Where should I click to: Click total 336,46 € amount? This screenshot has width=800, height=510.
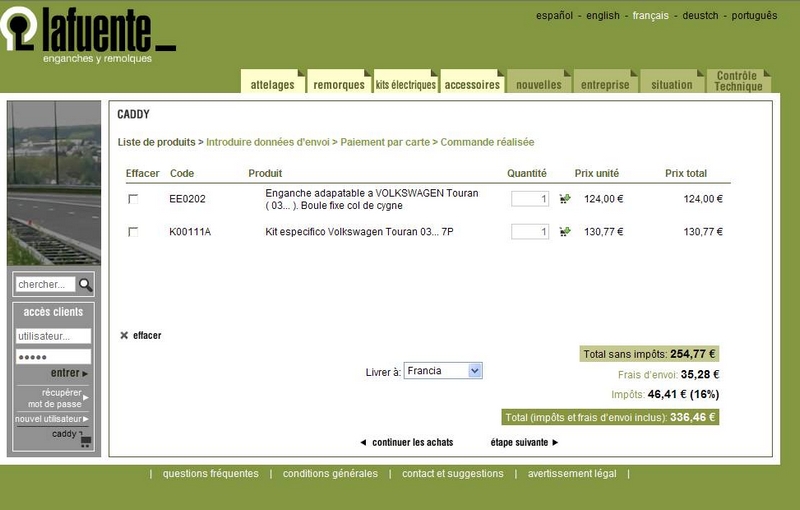point(692,417)
